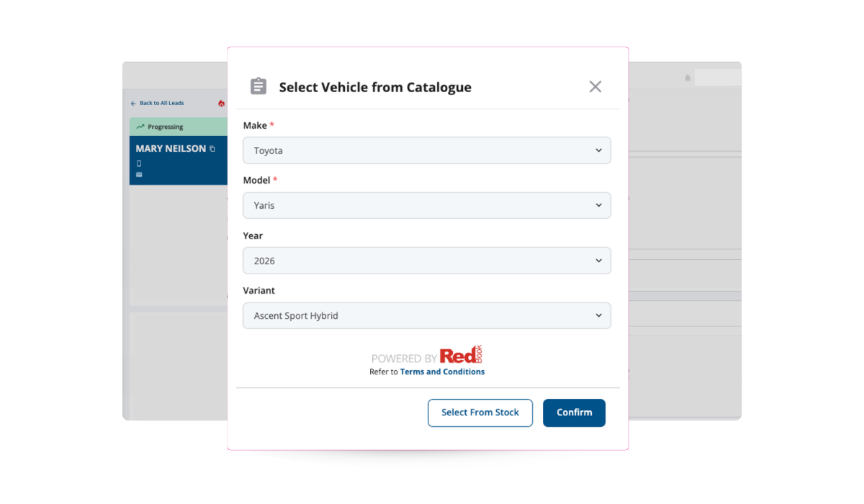Viewport: 864px width, 504px height.
Task: Click the red flame icon in background page
Action: click(221, 104)
